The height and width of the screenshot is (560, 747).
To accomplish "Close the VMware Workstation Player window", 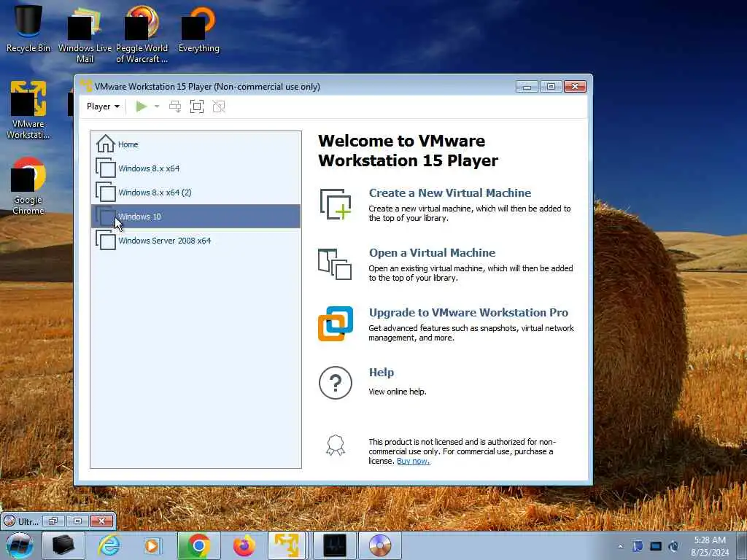I will tap(575, 86).
